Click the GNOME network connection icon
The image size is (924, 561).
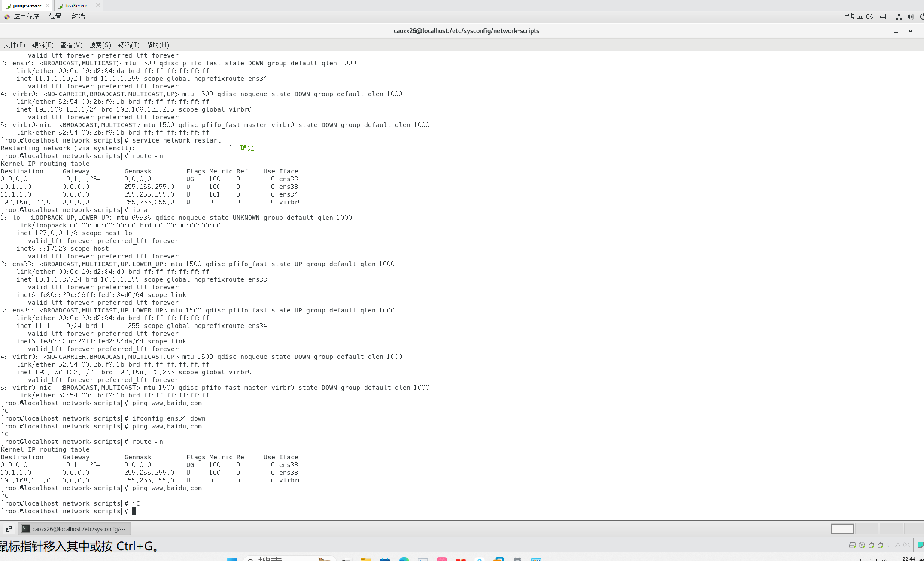click(x=899, y=17)
